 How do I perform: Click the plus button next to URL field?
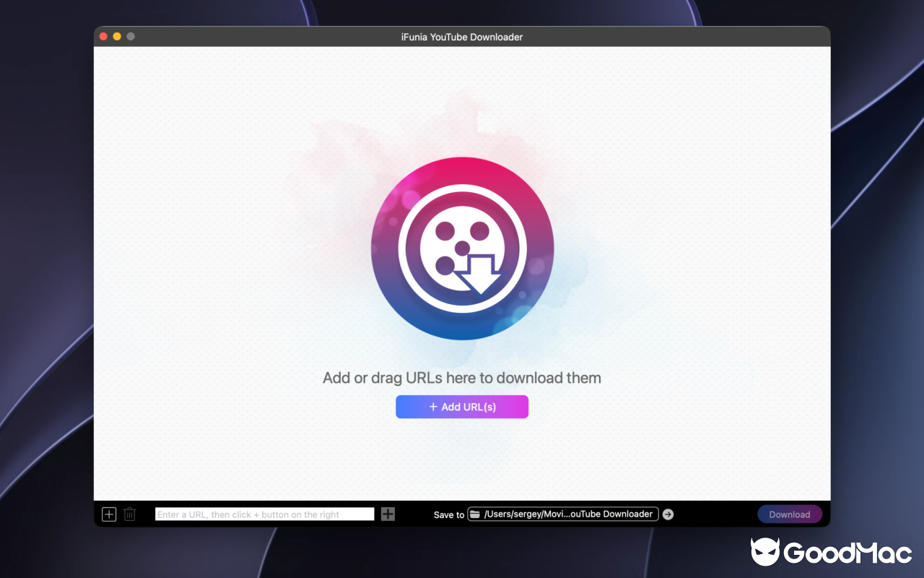388,514
